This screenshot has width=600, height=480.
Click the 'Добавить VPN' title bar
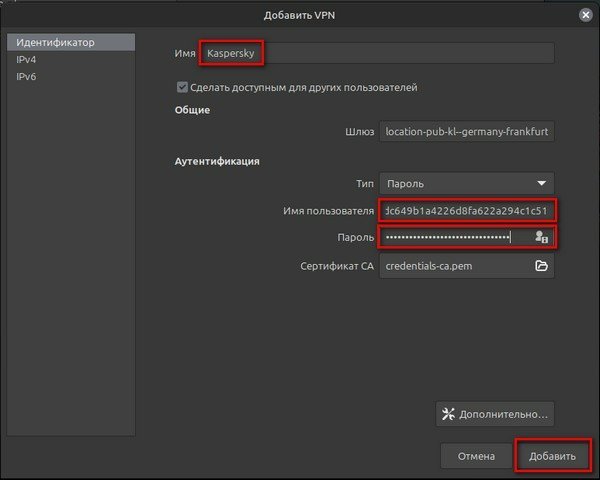299,14
